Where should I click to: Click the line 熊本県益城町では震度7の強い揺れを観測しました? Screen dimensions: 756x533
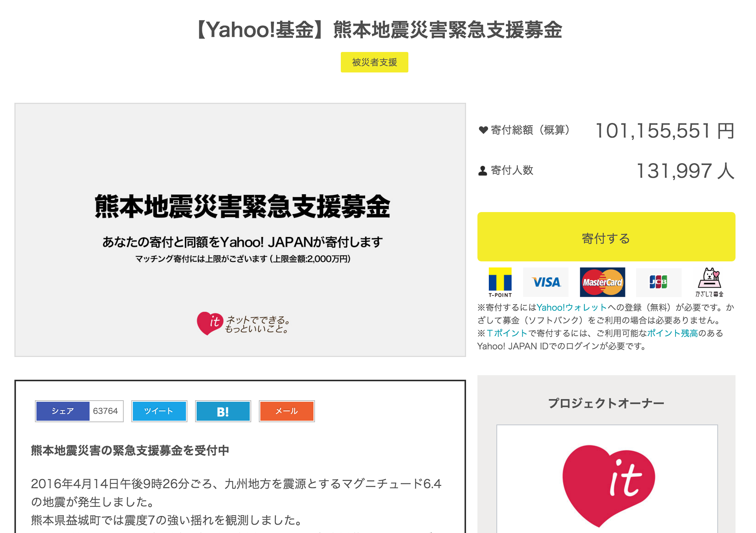pyautogui.click(x=167, y=520)
